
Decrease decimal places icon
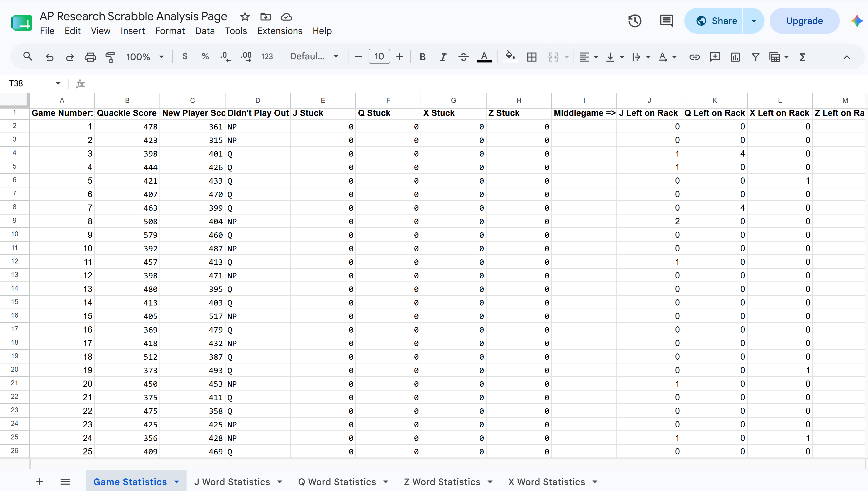(x=225, y=57)
